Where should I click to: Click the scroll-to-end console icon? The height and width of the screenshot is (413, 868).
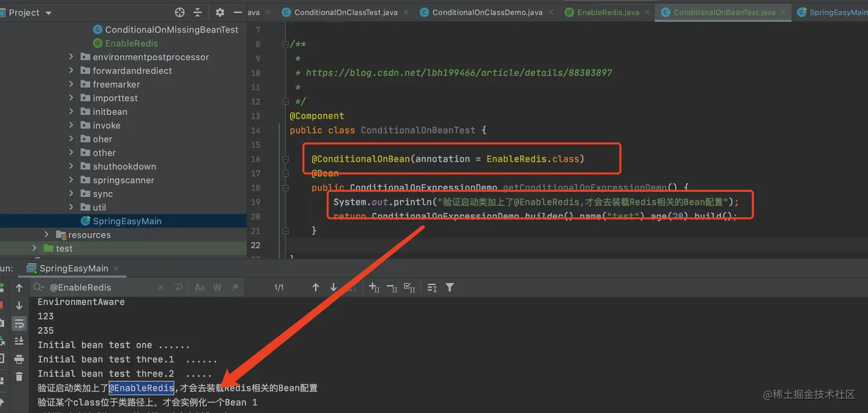[x=19, y=341]
